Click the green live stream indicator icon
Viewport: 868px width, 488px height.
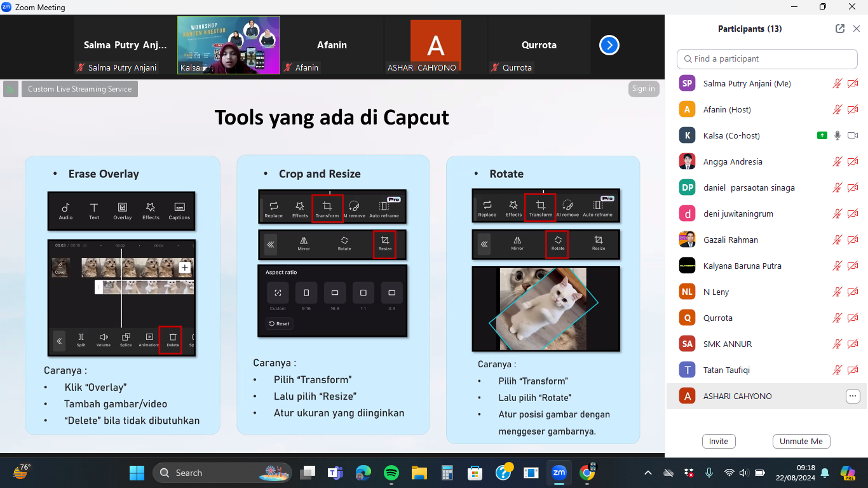click(10, 89)
